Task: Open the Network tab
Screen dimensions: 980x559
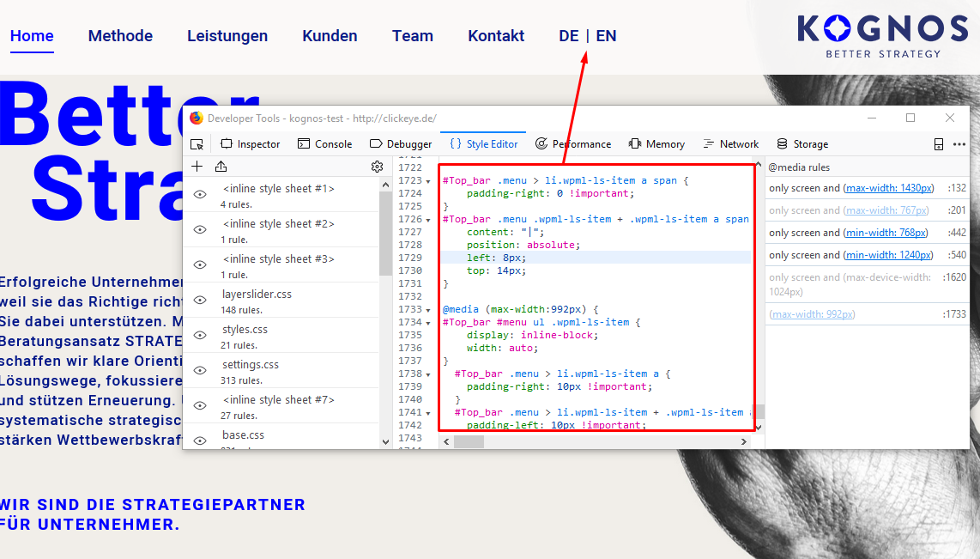Action: (x=731, y=144)
